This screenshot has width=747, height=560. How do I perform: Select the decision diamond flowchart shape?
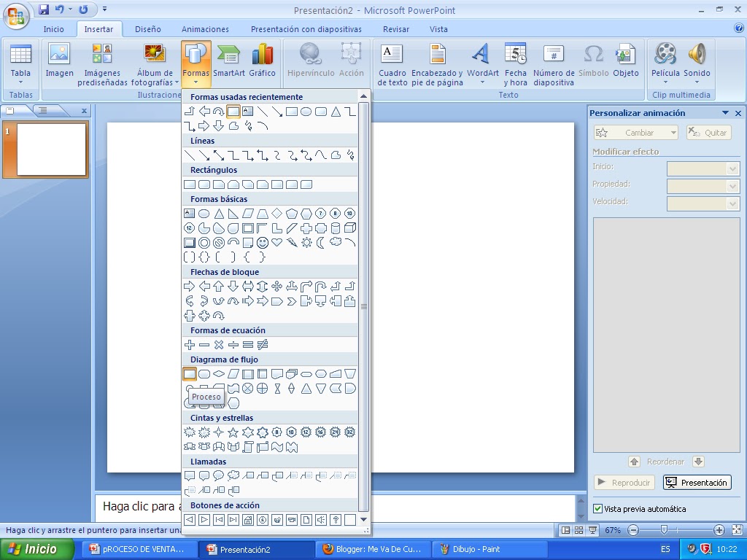click(219, 374)
